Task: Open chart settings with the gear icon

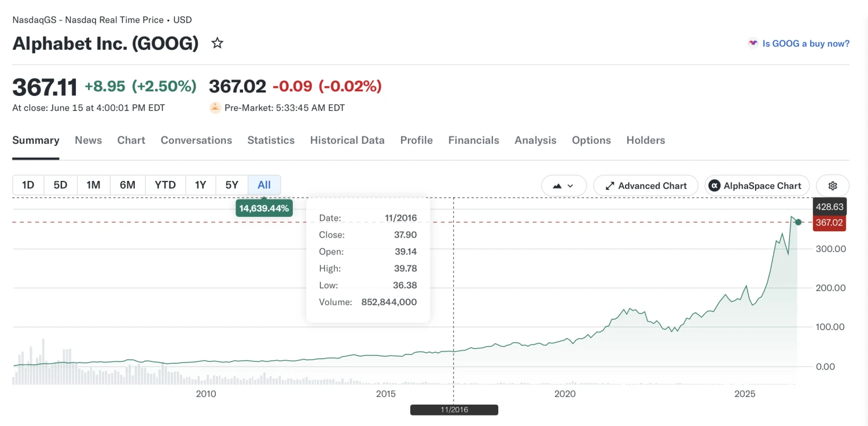Action: pyautogui.click(x=833, y=186)
